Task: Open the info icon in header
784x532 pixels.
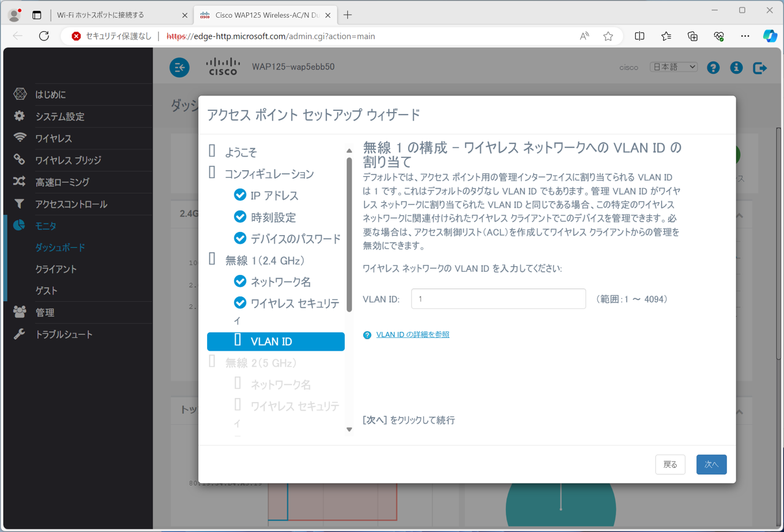Action: coord(736,67)
